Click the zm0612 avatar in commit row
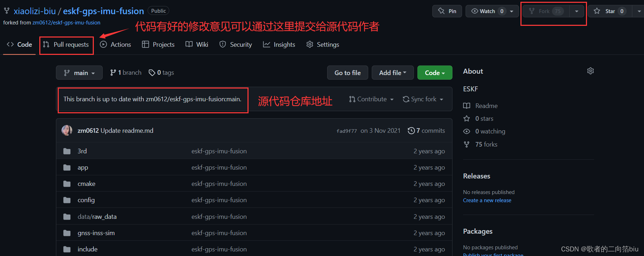Viewport: 644px width, 256px height. 67,130
